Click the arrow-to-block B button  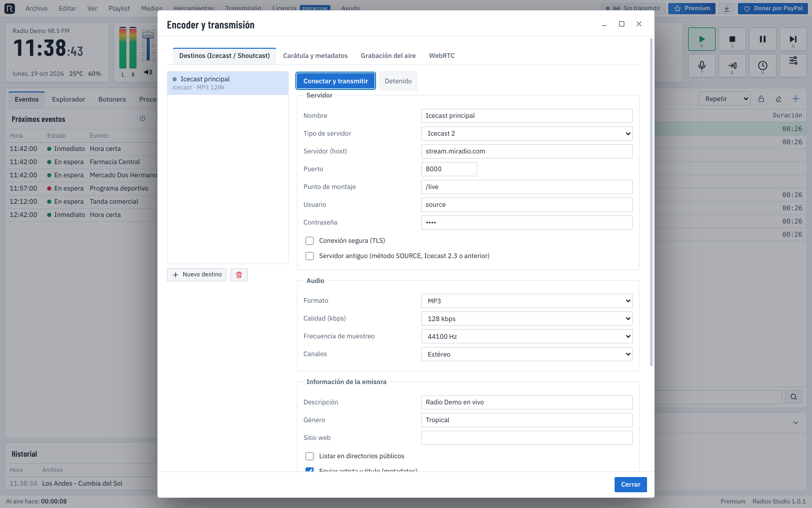tap(732, 66)
